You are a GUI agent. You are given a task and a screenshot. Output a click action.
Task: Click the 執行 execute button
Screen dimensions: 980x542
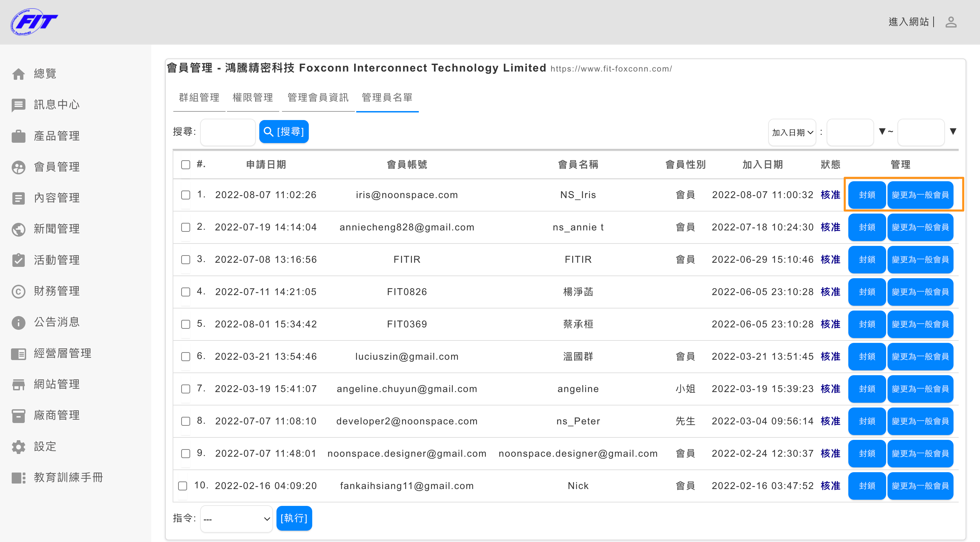pos(294,518)
